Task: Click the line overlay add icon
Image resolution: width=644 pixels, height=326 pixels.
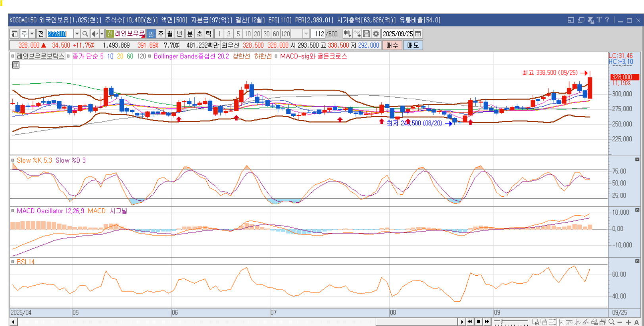Action: [357, 34]
